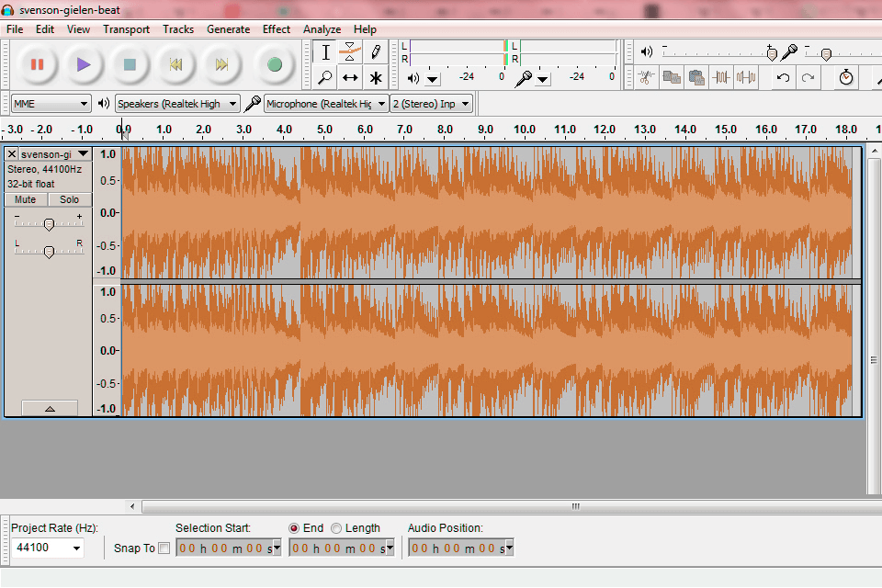Open the MME audio host dropdown

51,104
